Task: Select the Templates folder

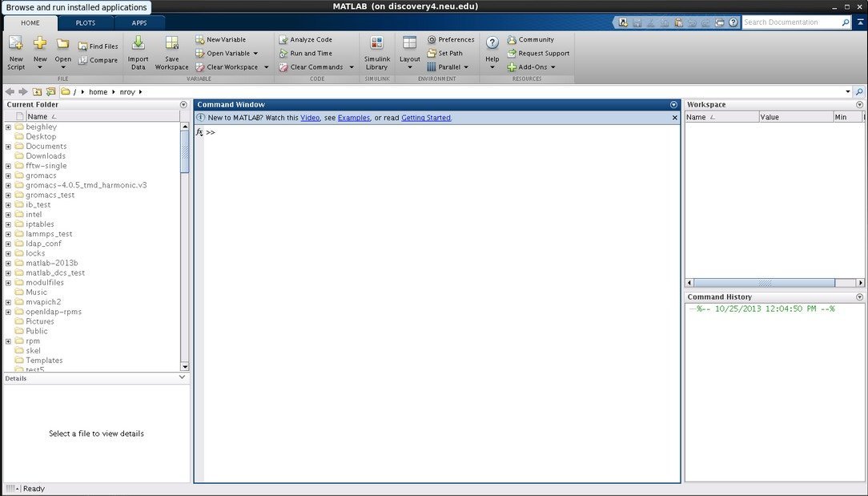Action: click(x=44, y=361)
